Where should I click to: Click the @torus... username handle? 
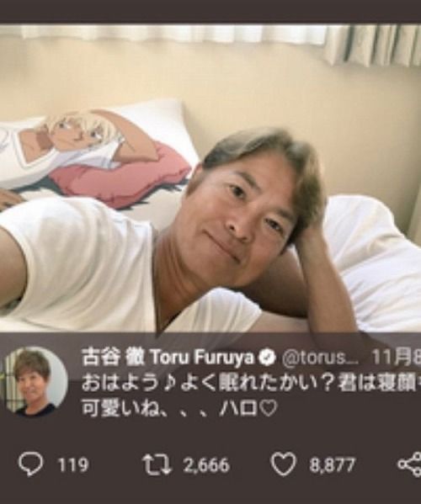coord(320,358)
